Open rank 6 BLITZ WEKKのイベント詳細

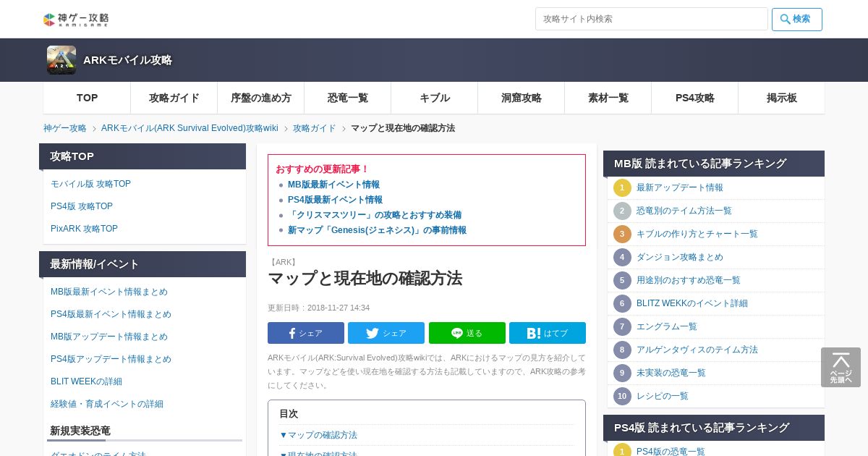coord(692,303)
